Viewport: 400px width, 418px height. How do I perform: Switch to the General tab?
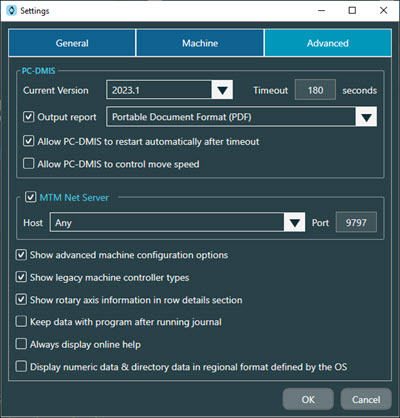72,43
